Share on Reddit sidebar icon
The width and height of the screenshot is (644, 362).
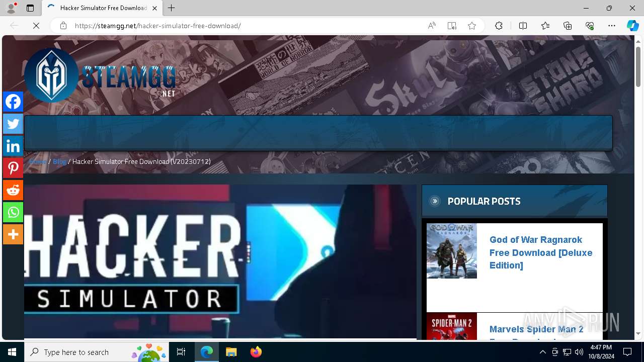click(13, 190)
